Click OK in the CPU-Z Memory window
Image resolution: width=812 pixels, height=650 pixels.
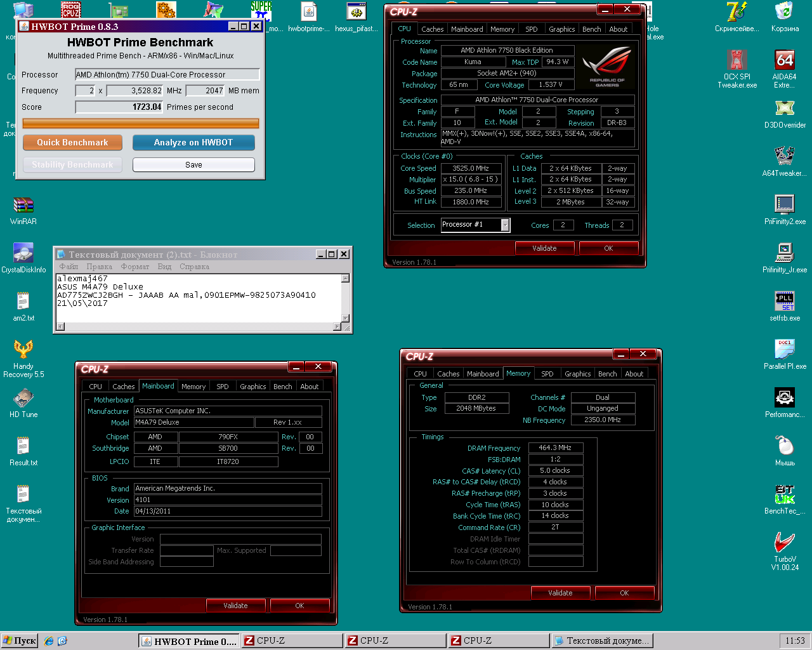coord(624,593)
